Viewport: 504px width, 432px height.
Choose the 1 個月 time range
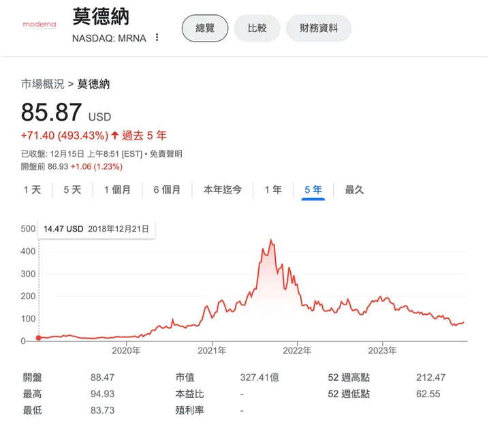(x=117, y=190)
